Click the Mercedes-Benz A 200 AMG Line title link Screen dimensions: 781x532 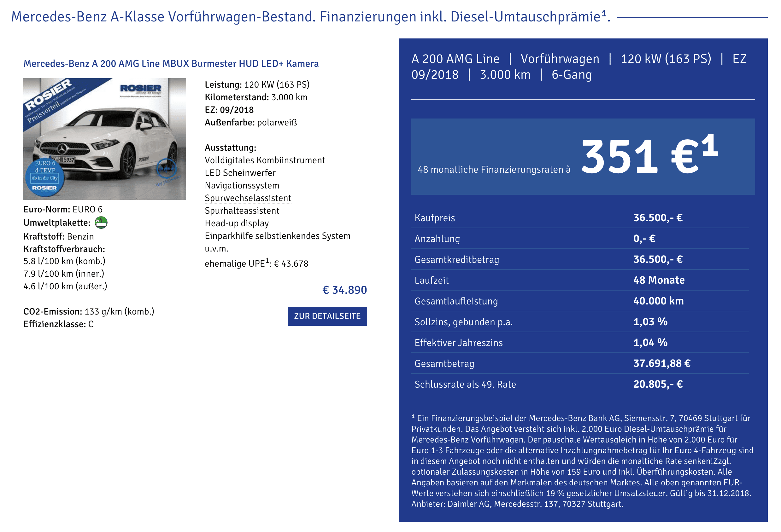[171, 63]
